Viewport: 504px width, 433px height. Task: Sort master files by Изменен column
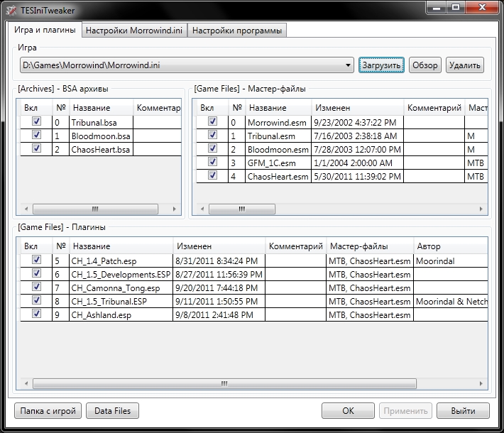pos(358,108)
